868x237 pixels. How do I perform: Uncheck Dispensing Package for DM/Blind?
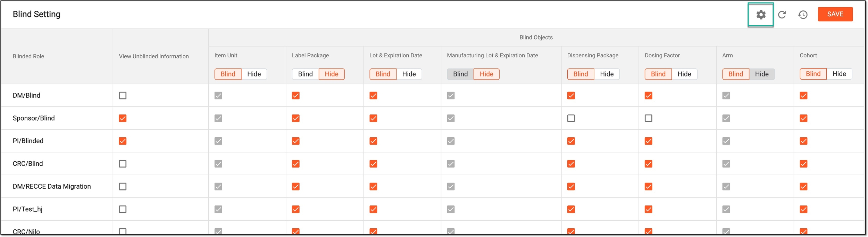571,96
